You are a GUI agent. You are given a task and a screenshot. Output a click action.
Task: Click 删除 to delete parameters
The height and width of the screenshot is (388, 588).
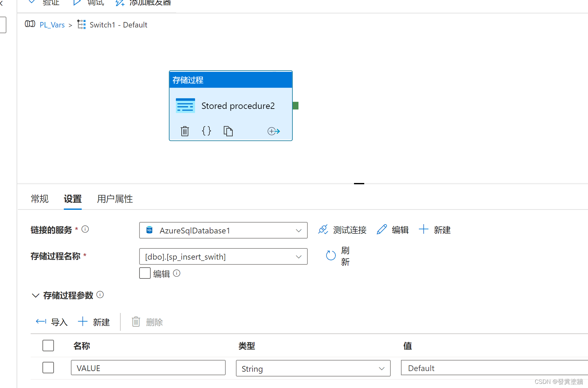147,322
